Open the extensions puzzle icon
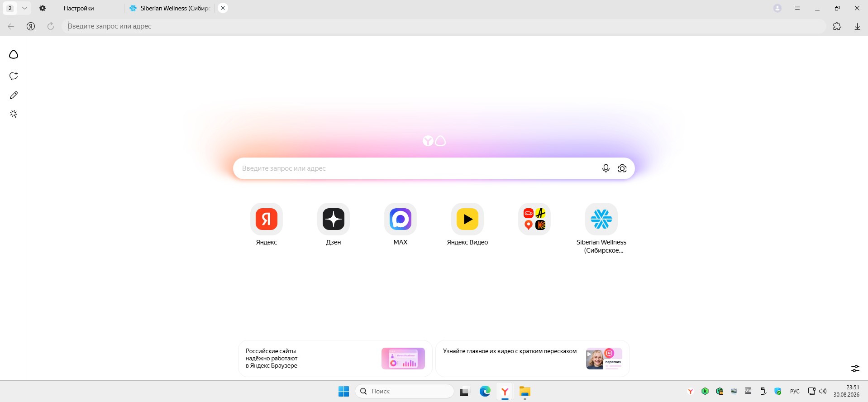Screen dimensions: 868x402 [x=837, y=26]
